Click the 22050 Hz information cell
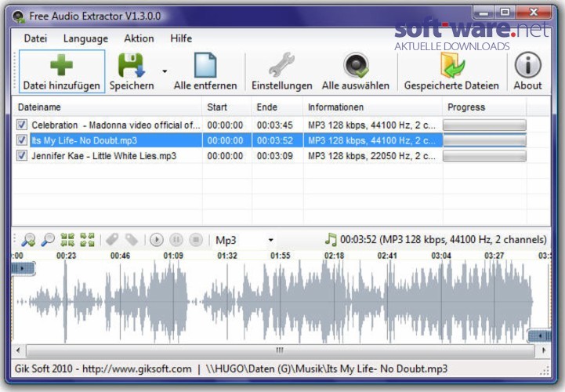 coord(372,156)
